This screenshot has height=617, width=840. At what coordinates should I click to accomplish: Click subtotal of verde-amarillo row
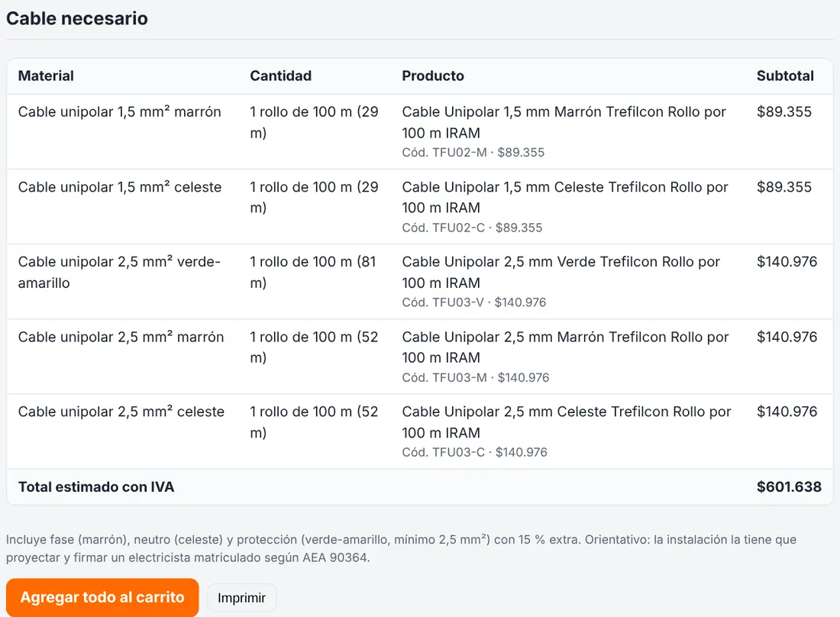click(787, 262)
